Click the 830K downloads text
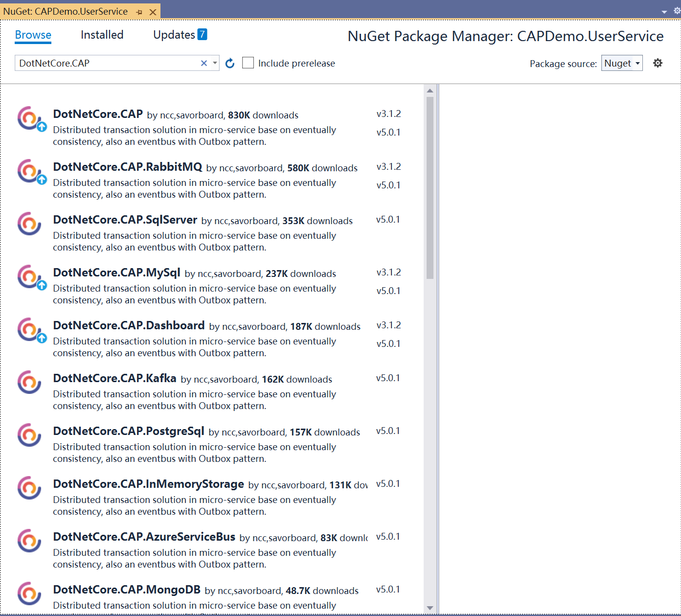681x616 pixels. tap(263, 115)
